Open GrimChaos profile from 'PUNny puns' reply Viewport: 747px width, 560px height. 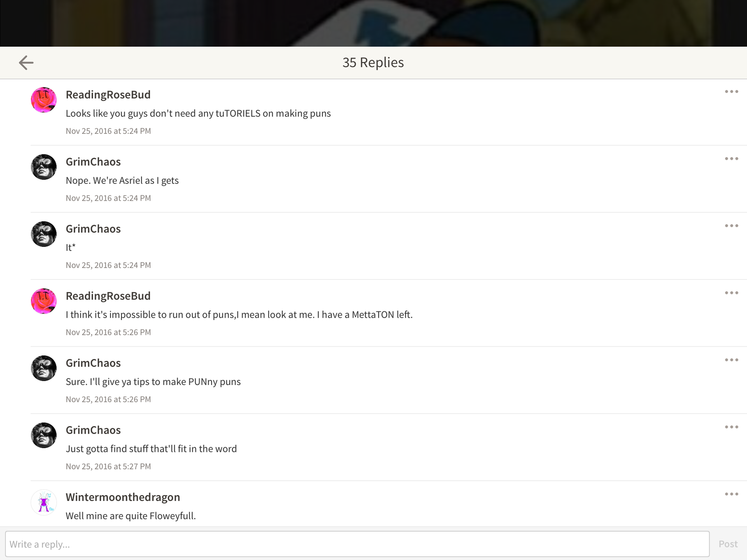point(93,363)
